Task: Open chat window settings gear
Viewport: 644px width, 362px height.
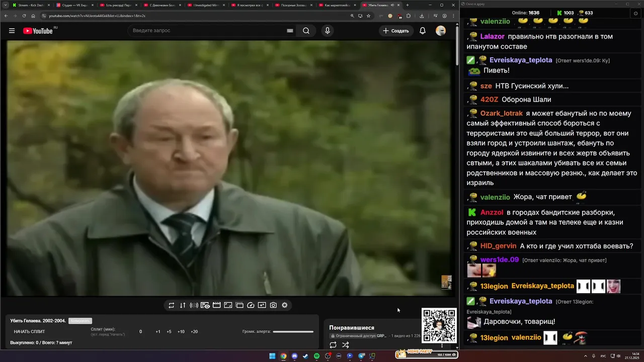Action: [635, 13]
